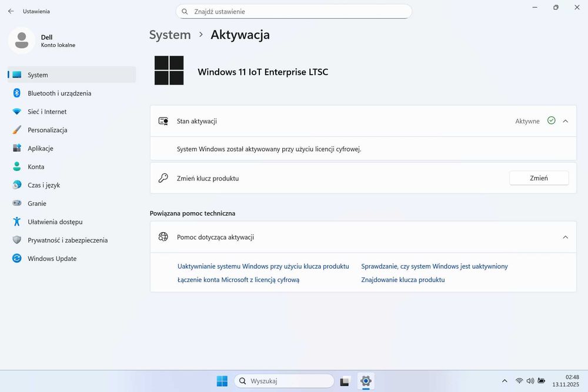
Task: Open Sprawdzanie, czy system Windows jest uaktywniony link
Action: 435,266
